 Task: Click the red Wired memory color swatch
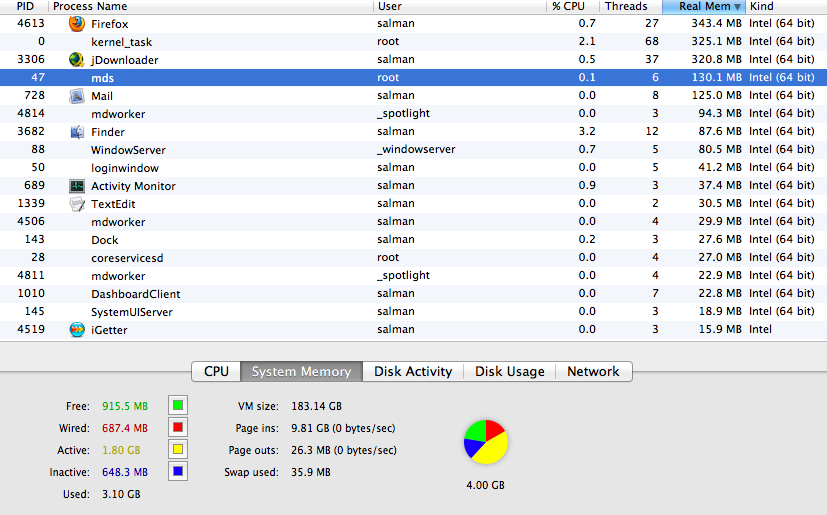[178, 427]
